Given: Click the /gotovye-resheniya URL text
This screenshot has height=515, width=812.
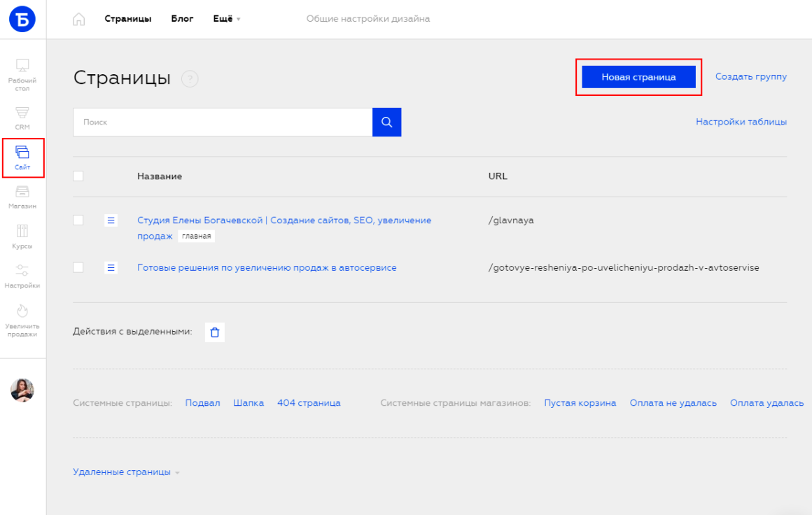Looking at the screenshot, I should coord(624,267).
